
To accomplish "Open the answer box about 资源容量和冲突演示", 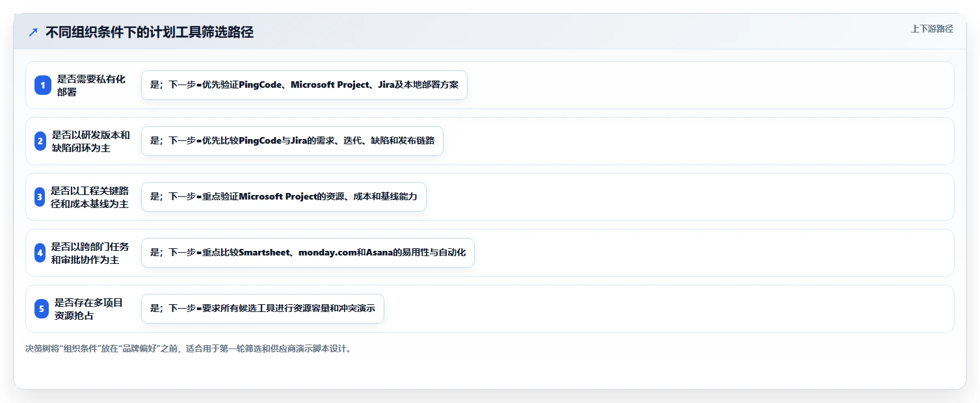I will point(263,309).
